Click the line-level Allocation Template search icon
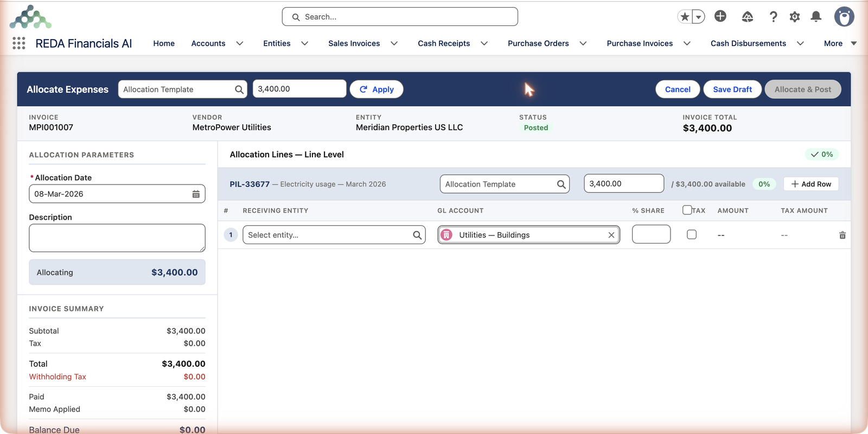 coord(561,184)
